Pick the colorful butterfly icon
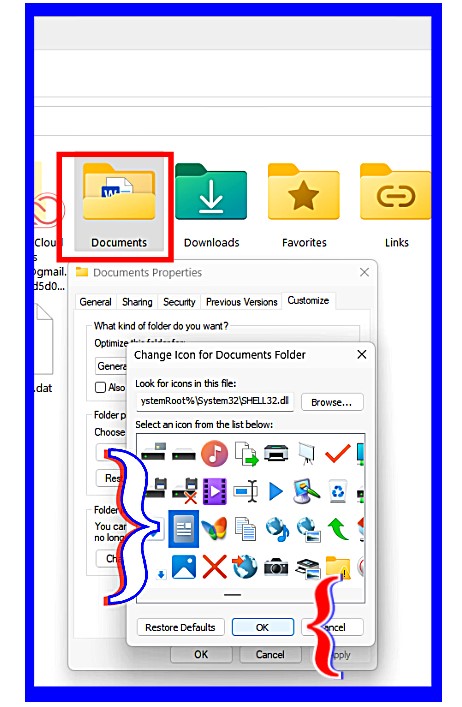The image size is (462, 707). click(215, 528)
